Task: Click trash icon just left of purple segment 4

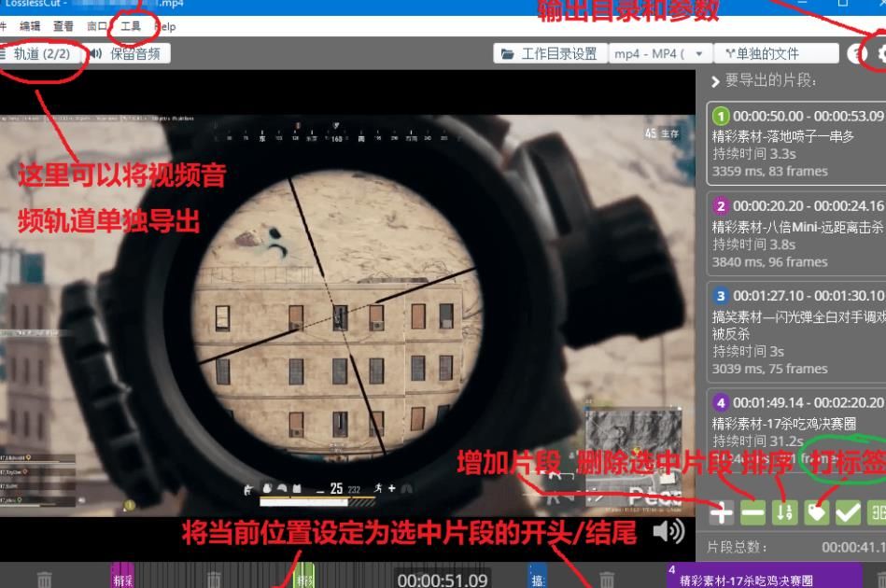Action: pos(606,580)
